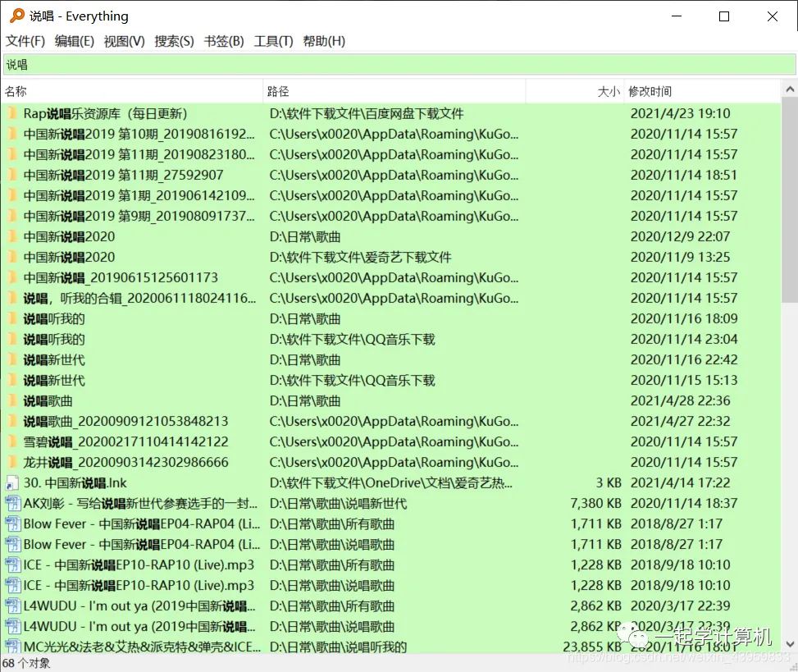The height and width of the screenshot is (672, 798).
Task: Maximize the Everything window
Action: [x=723, y=16]
